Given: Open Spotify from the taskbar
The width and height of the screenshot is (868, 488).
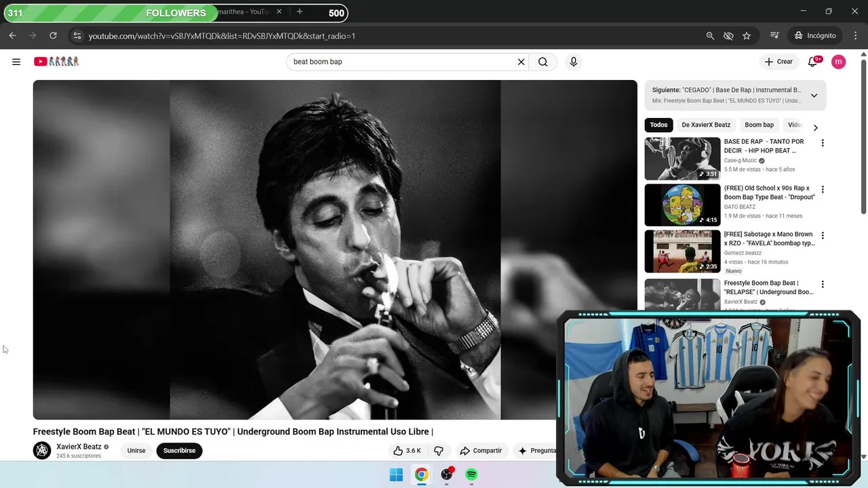Looking at the screenshot, I should click(x=471, y=475).
